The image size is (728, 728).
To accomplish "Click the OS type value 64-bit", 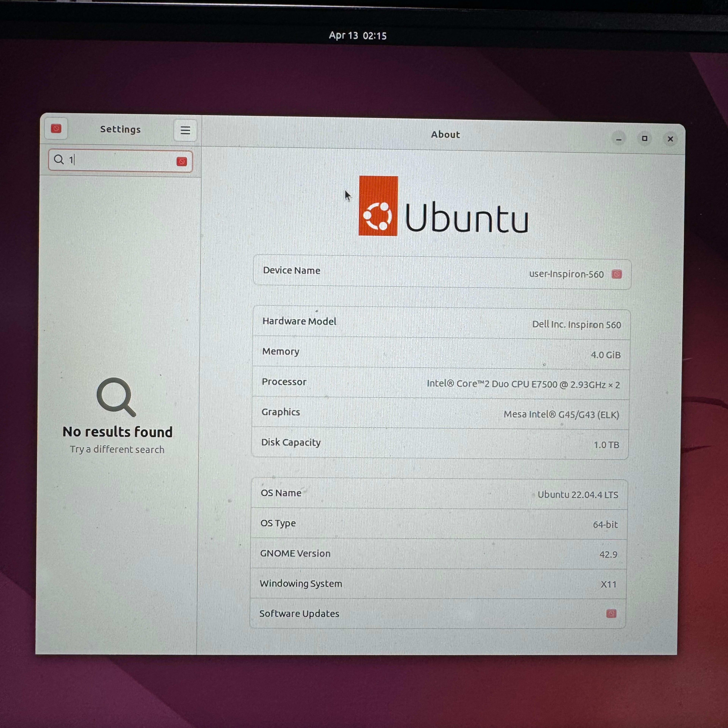I will point(605,524).
